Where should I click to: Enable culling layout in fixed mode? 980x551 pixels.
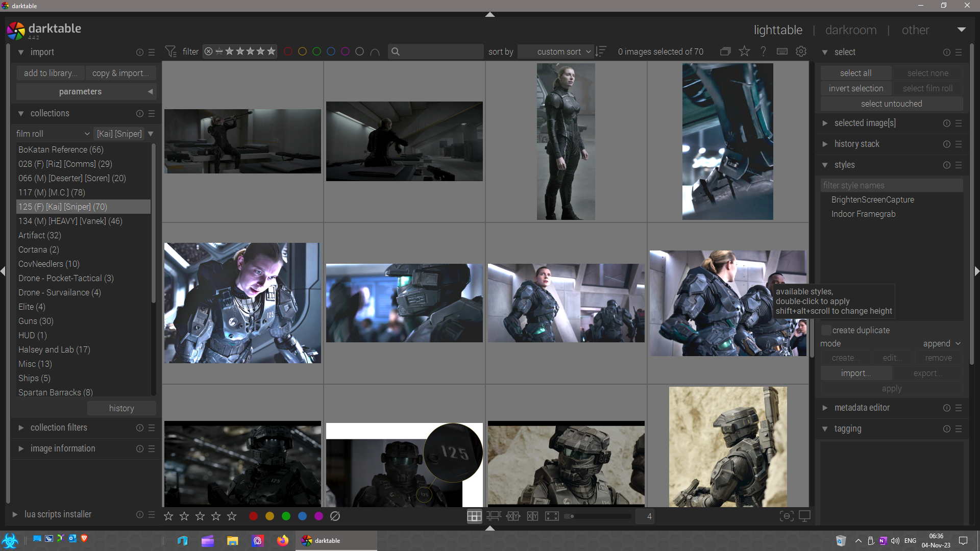(x=513, y=516)
